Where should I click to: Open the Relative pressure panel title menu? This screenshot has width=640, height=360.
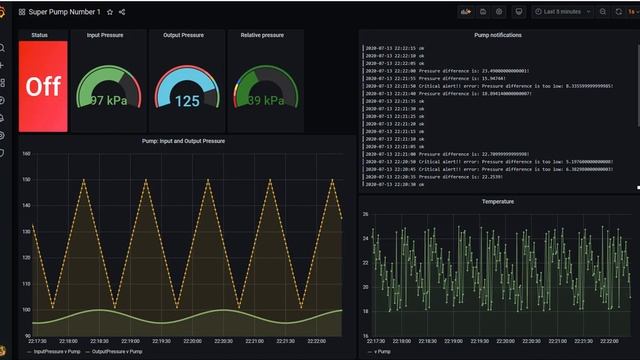pos(262,35)
